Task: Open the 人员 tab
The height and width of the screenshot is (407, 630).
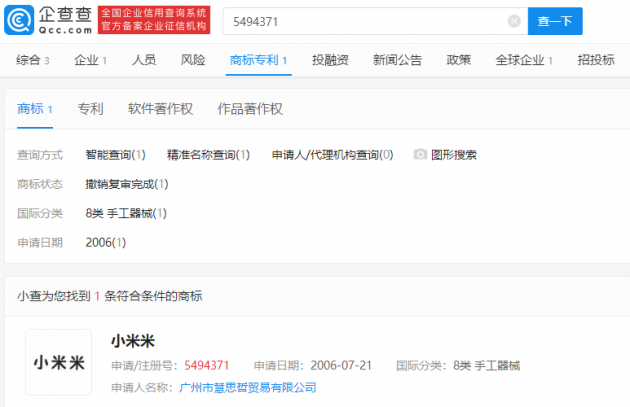Action: click(x=144, y=60)
